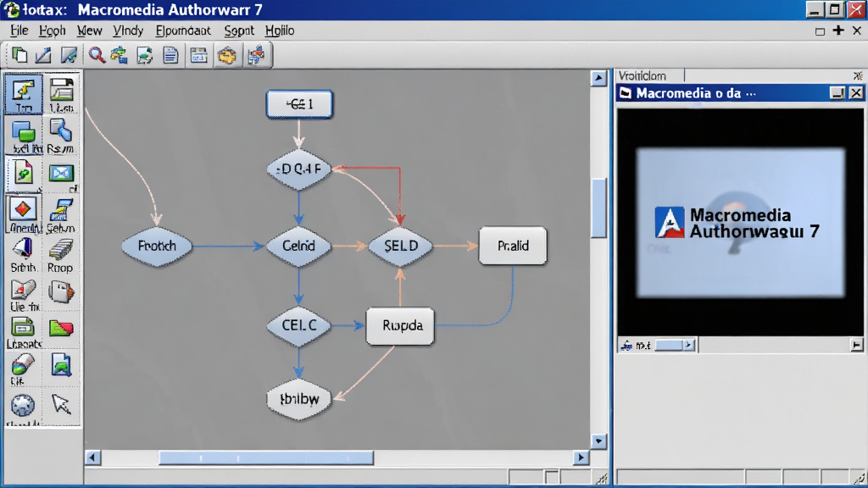Click the window layout toolbar icon
This screenshot has width=868, height=488.
(198, 55)
